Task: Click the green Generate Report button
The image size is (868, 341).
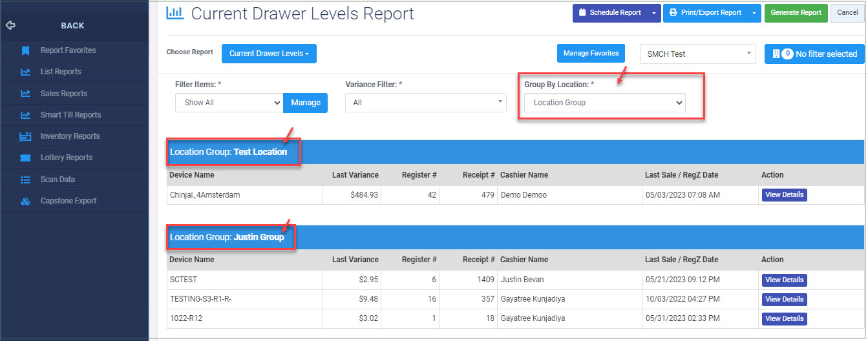Action: click(796, 12)
